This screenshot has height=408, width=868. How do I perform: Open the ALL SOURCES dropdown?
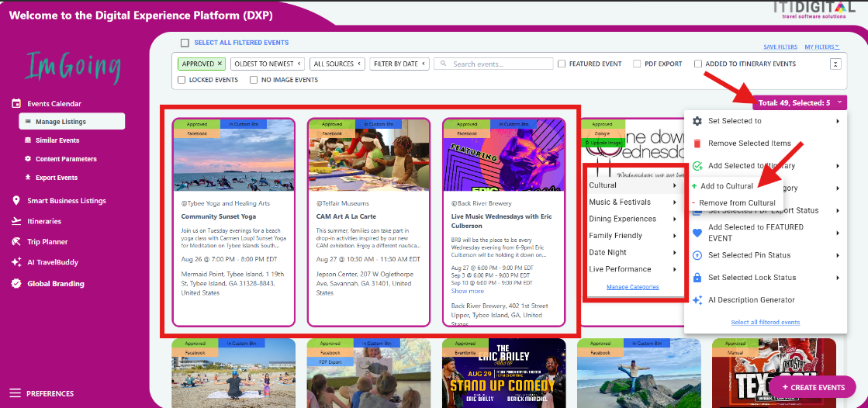coord(337,64)
